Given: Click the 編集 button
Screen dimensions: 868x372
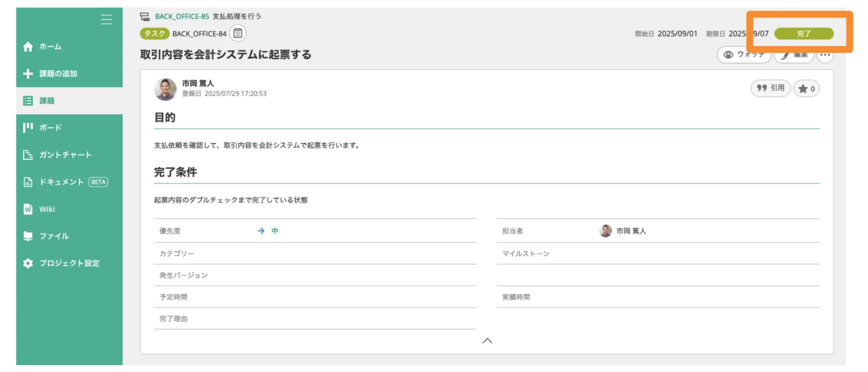Looking at the screenshot, I should point(794,55).
